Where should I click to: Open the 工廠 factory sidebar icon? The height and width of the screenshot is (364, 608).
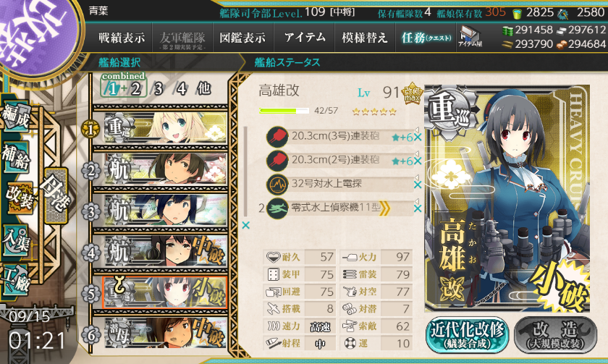(16, 280)
